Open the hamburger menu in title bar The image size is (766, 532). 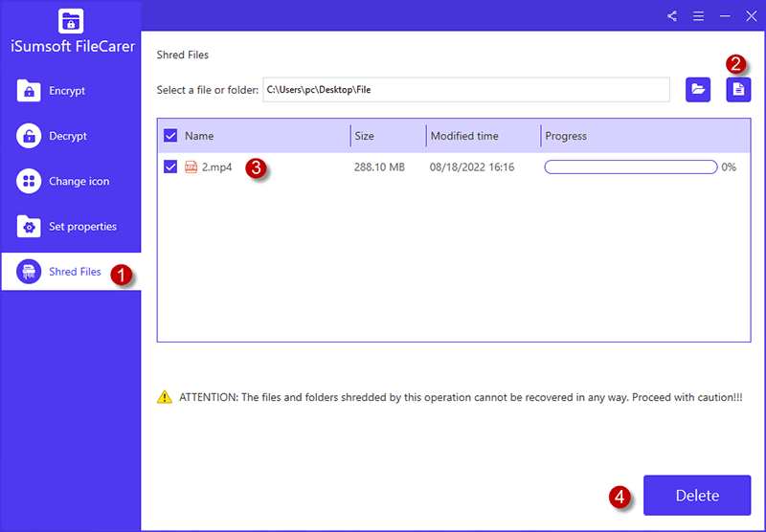pyautogui.click(x=699, y=16)
